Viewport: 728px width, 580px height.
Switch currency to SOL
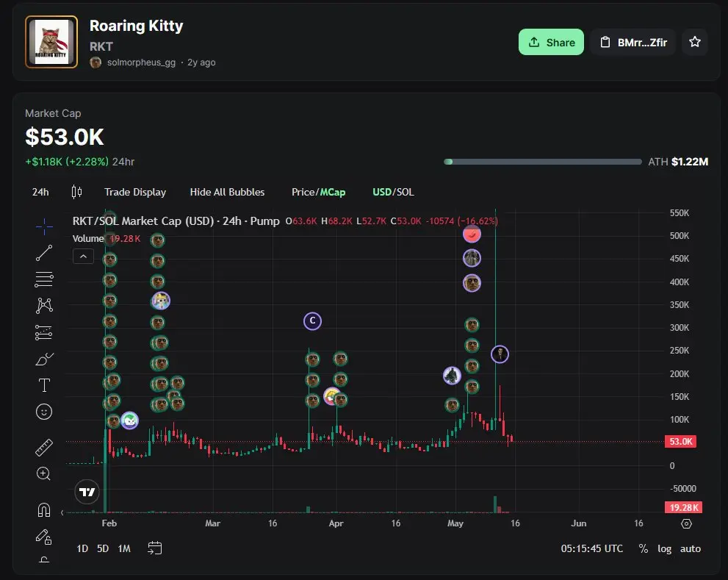405,192
